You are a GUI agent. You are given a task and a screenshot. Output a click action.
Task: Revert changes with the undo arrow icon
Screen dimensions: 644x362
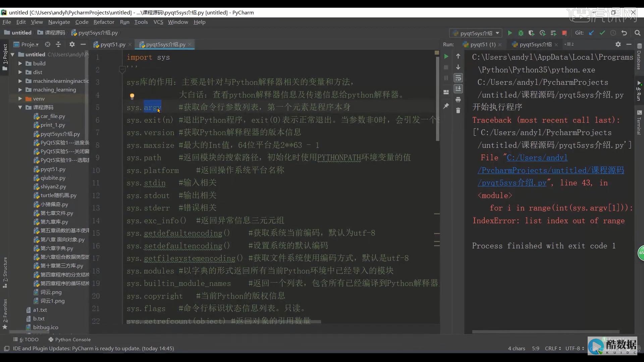[624, 33]
